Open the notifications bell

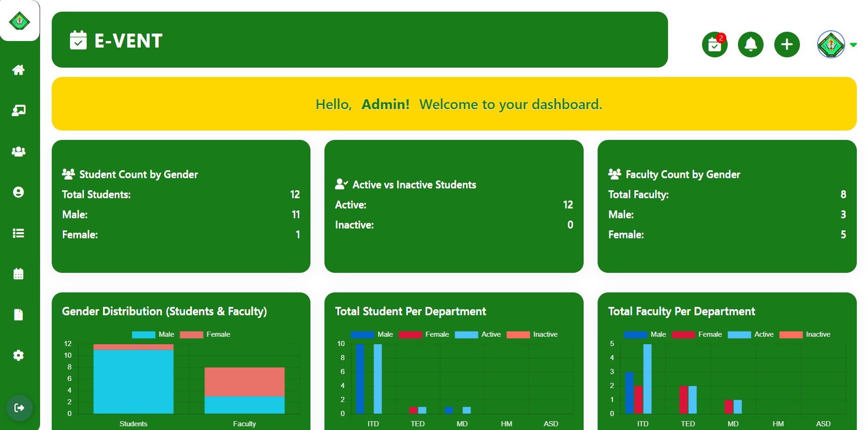click(x=751, y=45)
